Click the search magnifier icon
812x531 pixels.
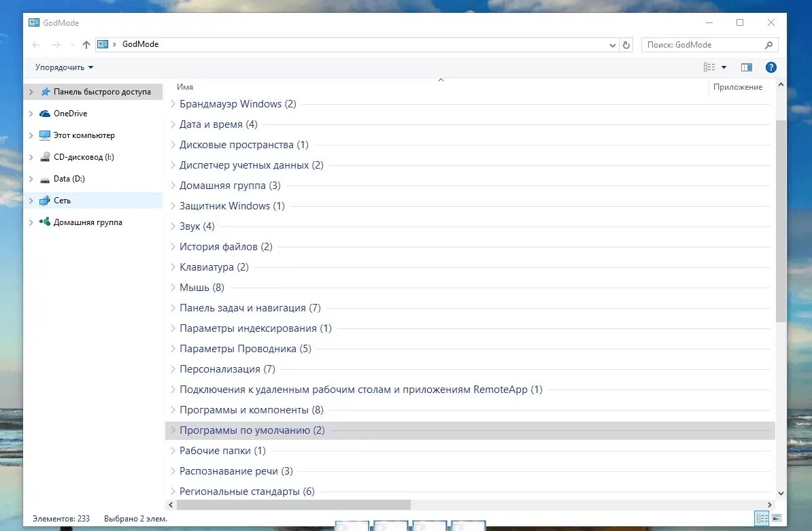(x=768, y=45)
